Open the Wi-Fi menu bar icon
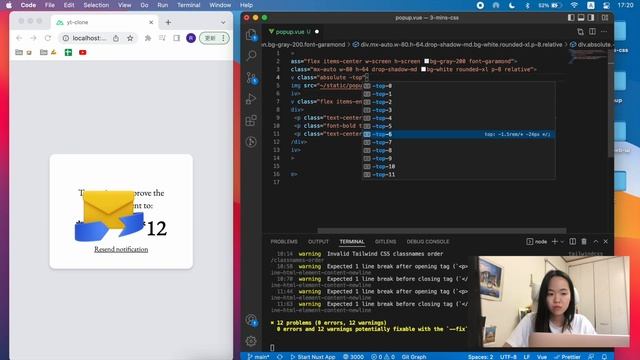The image size is (640, 360). click(574, 5)
